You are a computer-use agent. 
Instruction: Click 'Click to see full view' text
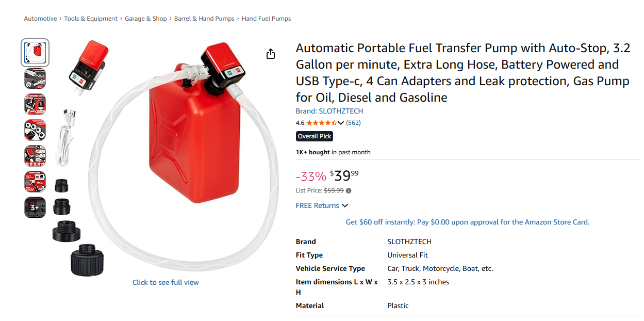tap(166, 282)
